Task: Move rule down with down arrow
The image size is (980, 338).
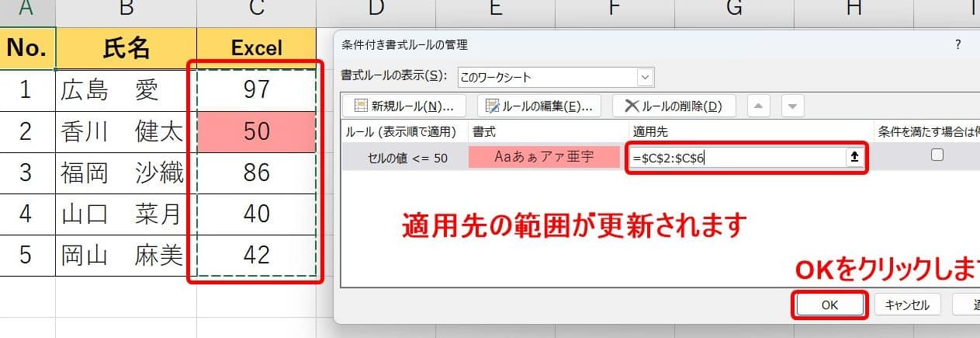Action: coord(791,106)
